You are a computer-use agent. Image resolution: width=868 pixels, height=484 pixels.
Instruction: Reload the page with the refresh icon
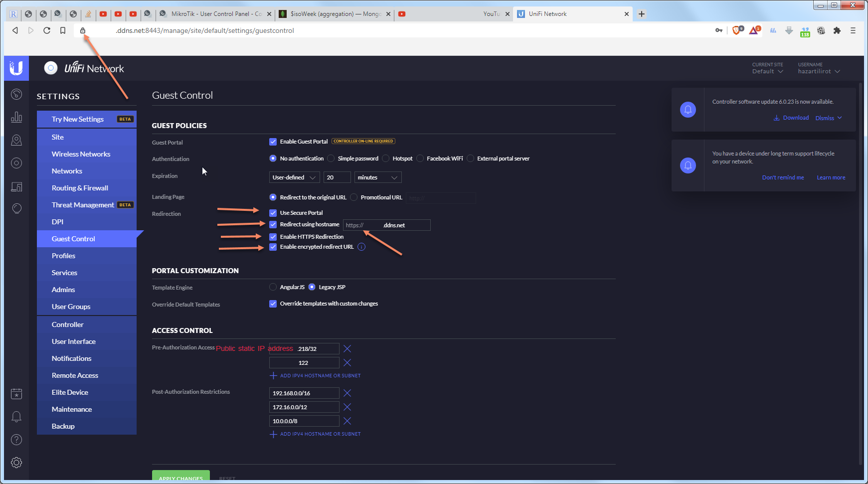pos(47,30)
